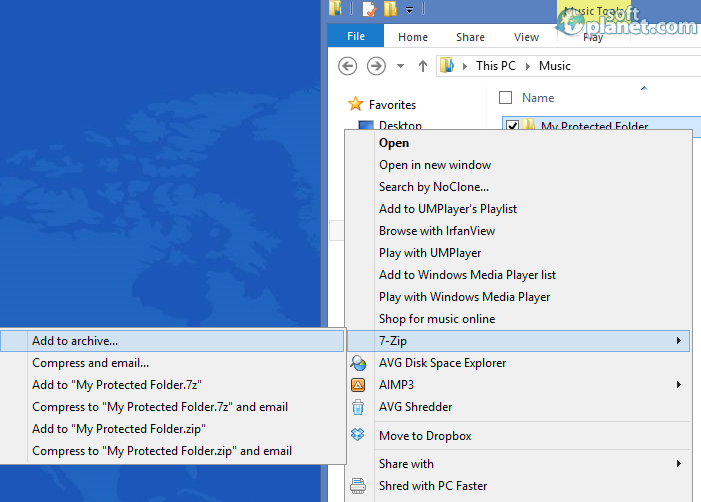Image resolution: width=701 pixels, height=502 pixels.
Task: Click the orange AIMP3 icon
Action: pyautogui.click(x=358, y=385)
